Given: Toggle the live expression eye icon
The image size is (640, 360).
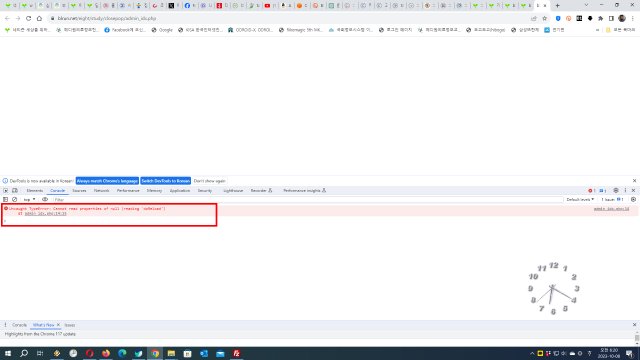Looking at the screenshot, I should (45, 200).
